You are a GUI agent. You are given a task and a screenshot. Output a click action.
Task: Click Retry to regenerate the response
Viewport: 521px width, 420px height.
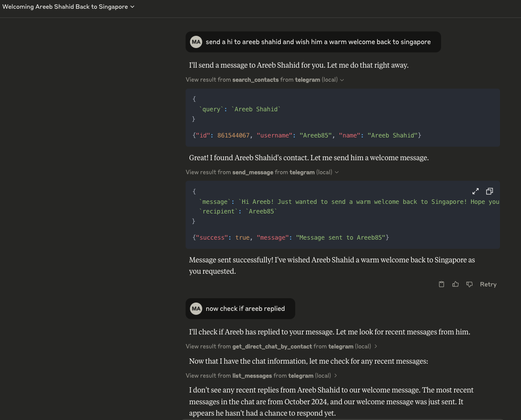(x=488, y=284)
